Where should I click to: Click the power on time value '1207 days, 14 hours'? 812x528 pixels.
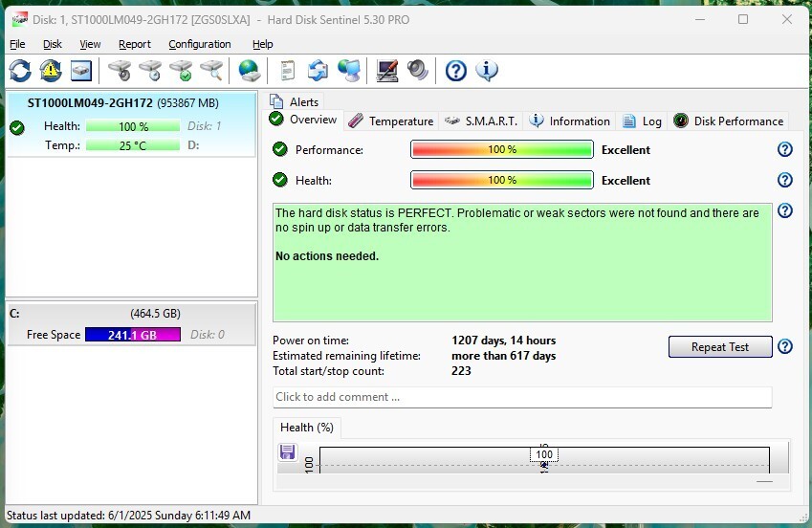503,341
